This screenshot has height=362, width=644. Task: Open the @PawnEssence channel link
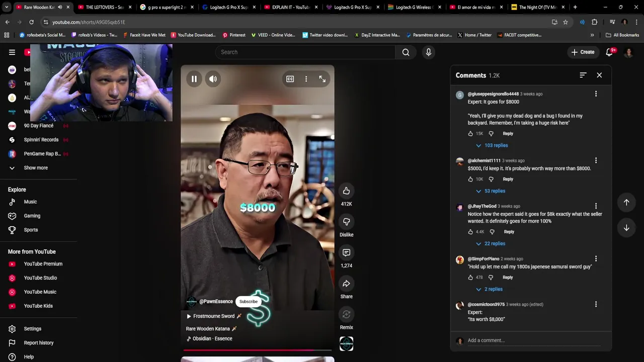pos(216,302)
